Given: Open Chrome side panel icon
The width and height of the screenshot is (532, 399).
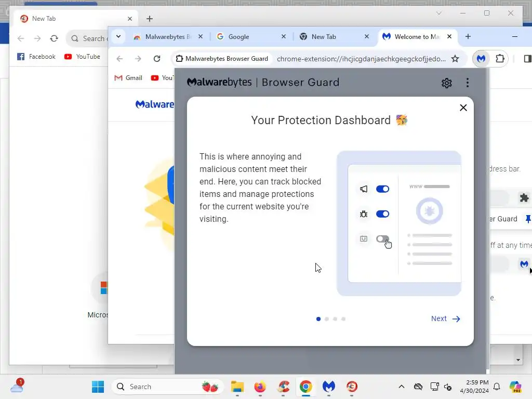Looking at the screenshot, I should 528,59.
